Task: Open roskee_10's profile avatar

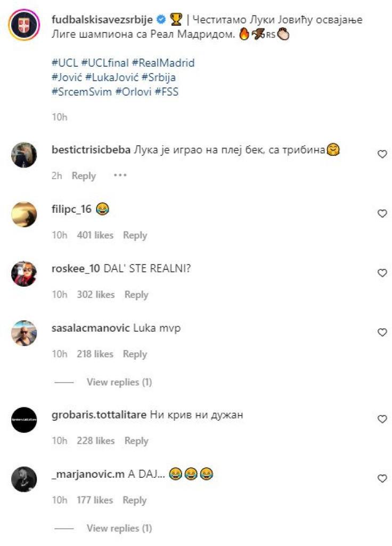Action: click(24, 274)
